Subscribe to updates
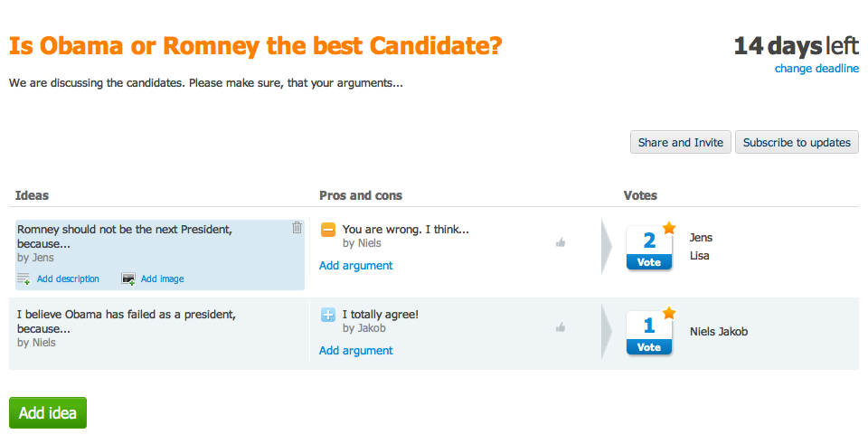 click(x=797, y=142)
